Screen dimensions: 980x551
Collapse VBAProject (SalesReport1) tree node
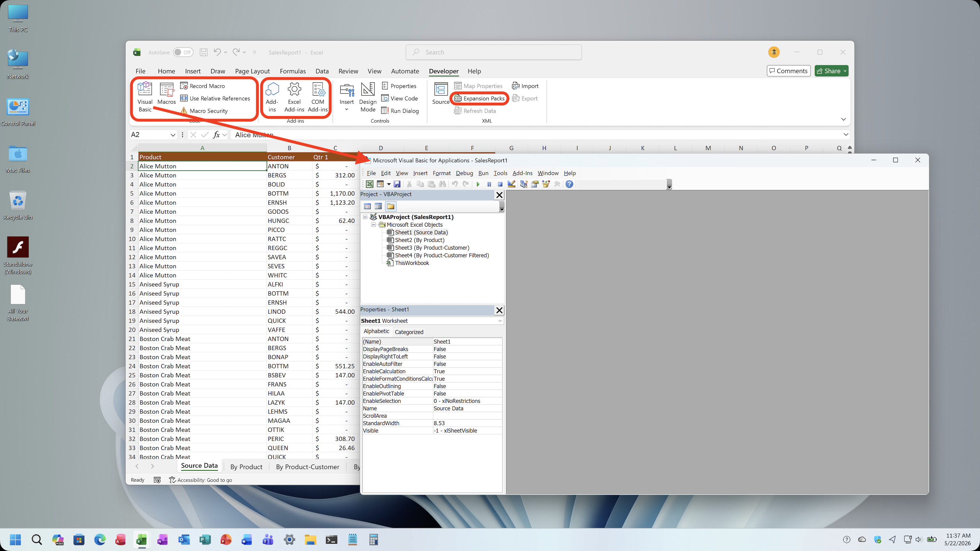tap(365, 217)
